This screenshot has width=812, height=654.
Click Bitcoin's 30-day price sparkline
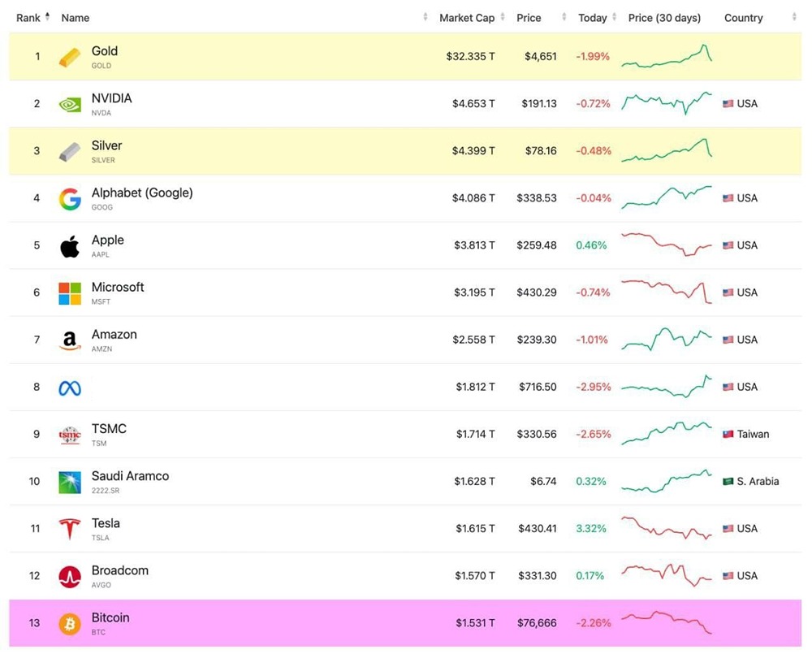point(667,622)
